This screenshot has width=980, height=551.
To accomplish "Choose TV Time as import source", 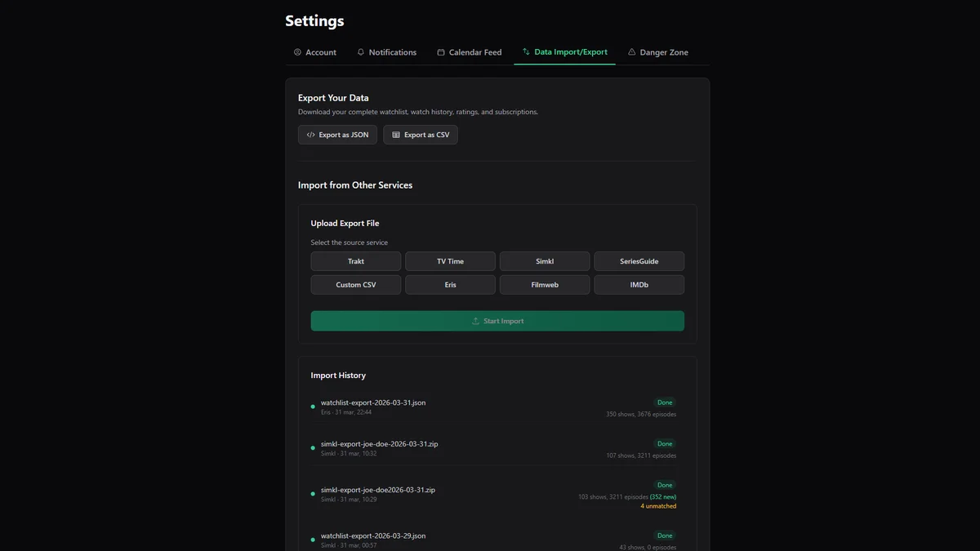I will click(450, 261).
